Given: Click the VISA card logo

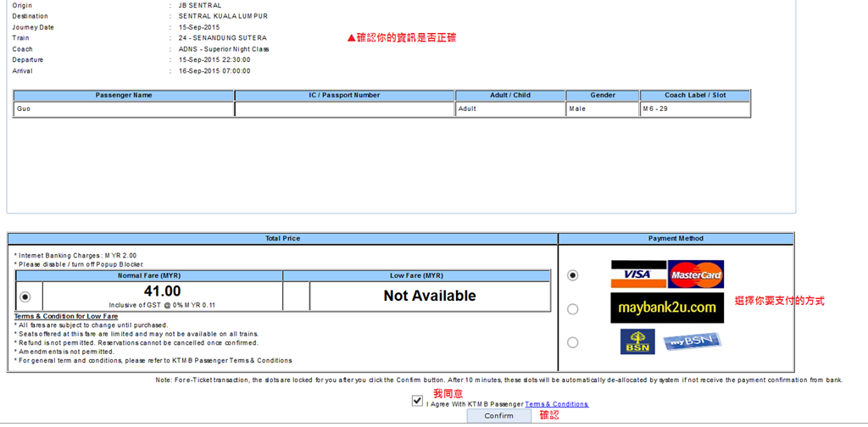Looking at the screenshot, I should click(639, 274).
